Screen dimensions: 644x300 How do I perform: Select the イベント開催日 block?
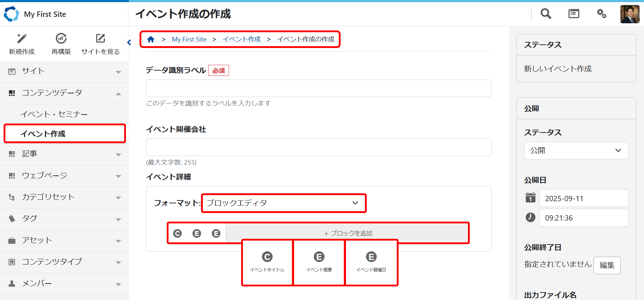[x=371, y=262]
